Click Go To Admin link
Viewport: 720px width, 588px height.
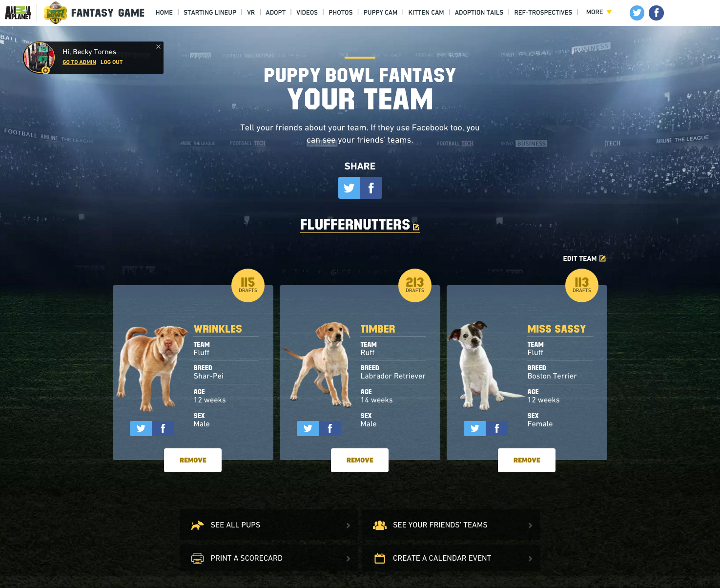tap(79, 62)
